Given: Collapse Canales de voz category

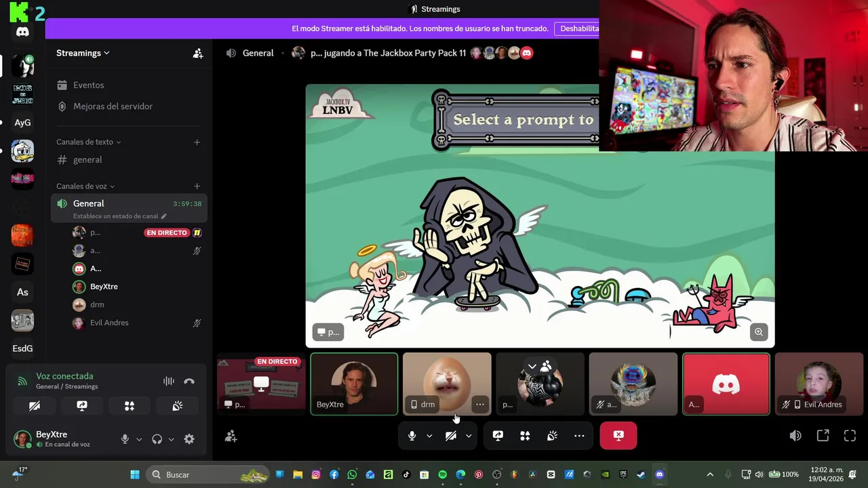Looking at the screenshot, I should click(85, 186).
